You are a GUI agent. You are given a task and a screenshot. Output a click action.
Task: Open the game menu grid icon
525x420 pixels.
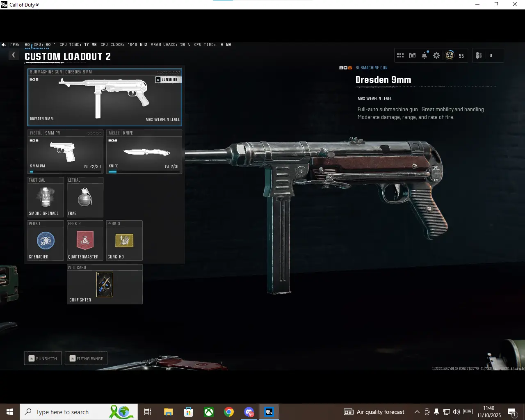pyautogui.click(x=400, y=55)
